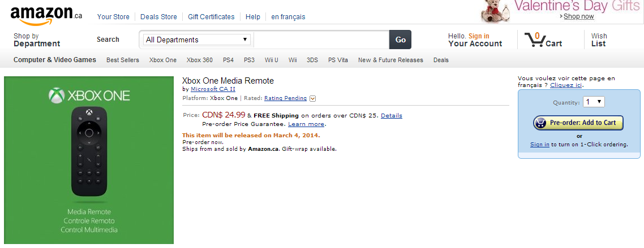Screen dimensions: 644x248
Task: Click Valentine's Day Shop now link
Action: click(579, 16)
